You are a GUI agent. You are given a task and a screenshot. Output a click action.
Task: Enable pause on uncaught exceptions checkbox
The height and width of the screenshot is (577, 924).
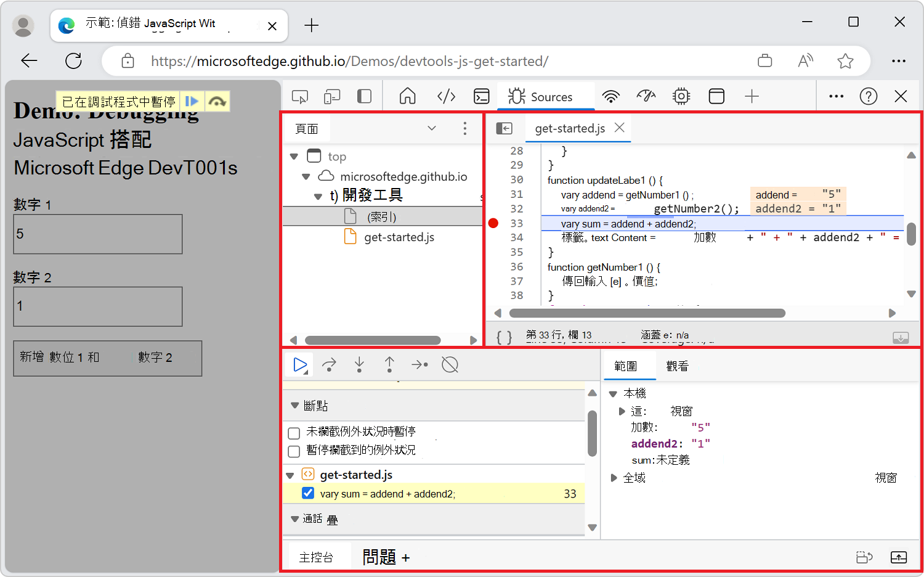click(x=294, y=433)
